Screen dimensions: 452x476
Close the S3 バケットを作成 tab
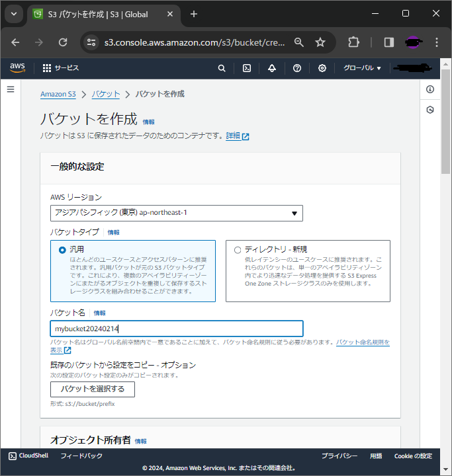point(170,14)
